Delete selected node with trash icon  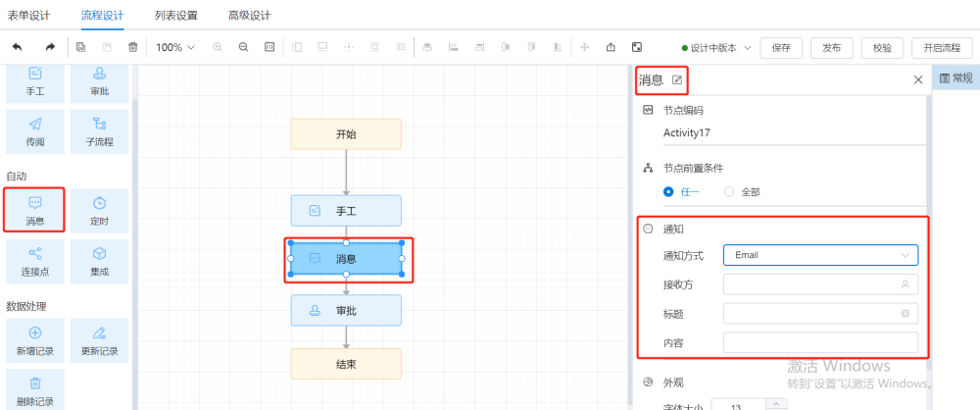[133, 47]
